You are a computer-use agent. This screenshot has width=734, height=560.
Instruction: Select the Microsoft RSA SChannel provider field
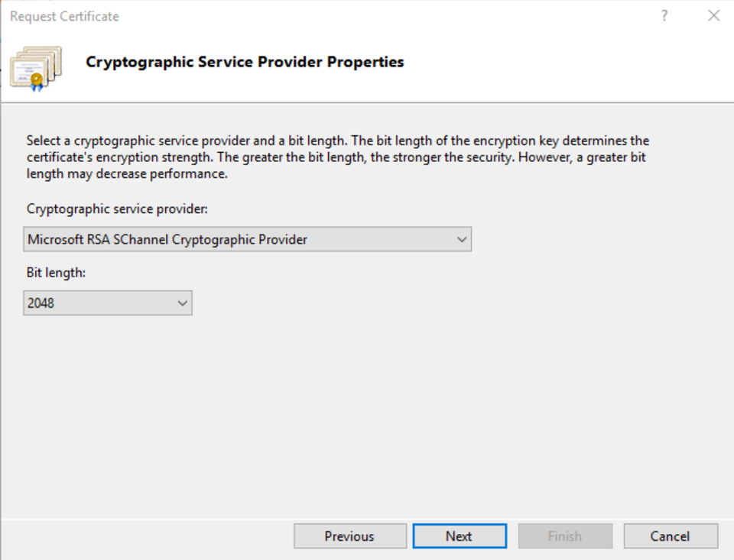point(229,239)
